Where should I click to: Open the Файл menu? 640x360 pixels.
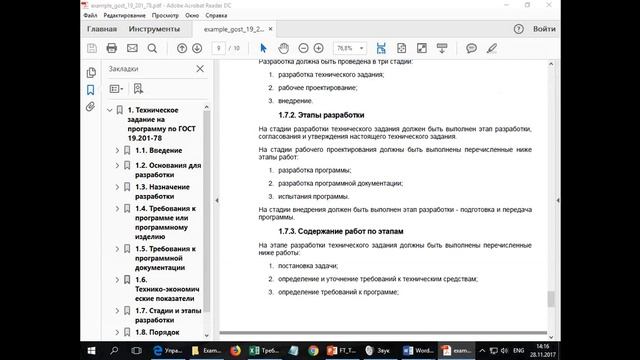(x=90, y=16)
